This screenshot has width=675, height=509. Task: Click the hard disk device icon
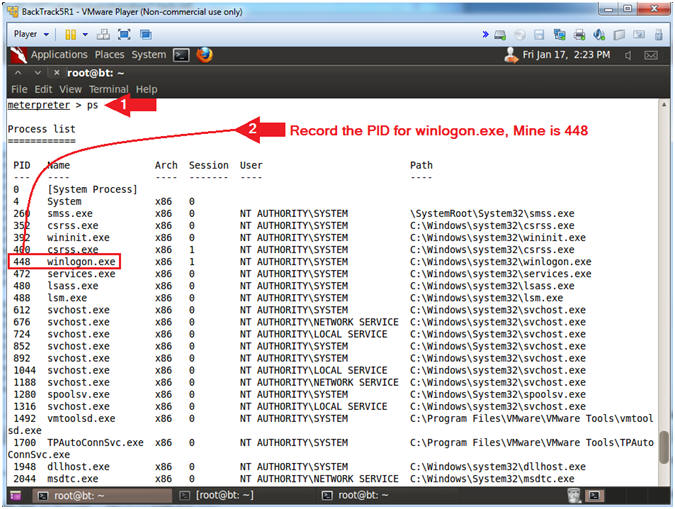click(x=500, y=35)
